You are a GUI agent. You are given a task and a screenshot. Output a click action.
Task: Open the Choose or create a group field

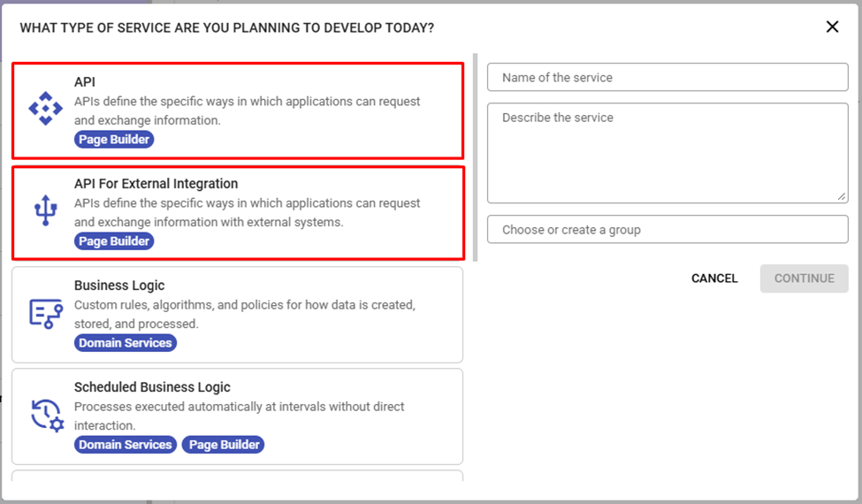click(x=667, y=229)
